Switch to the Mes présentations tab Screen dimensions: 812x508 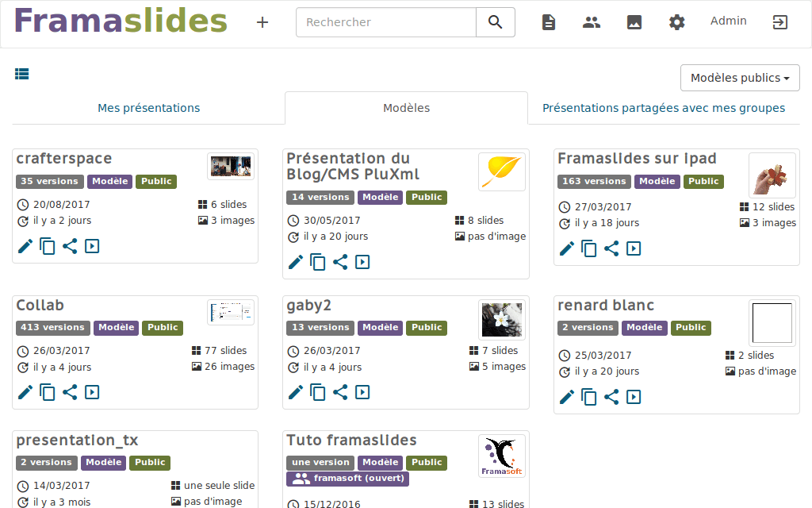coord(148,108)
